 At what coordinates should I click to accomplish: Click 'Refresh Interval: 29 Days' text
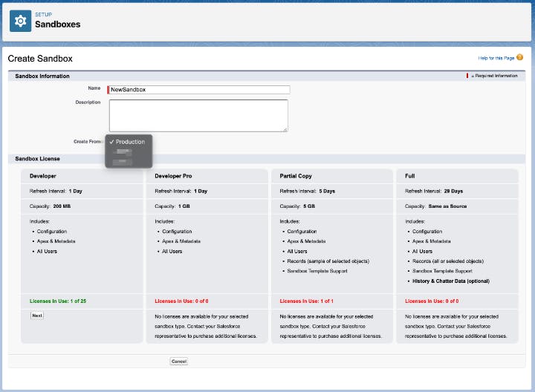[x=434, y=192]
